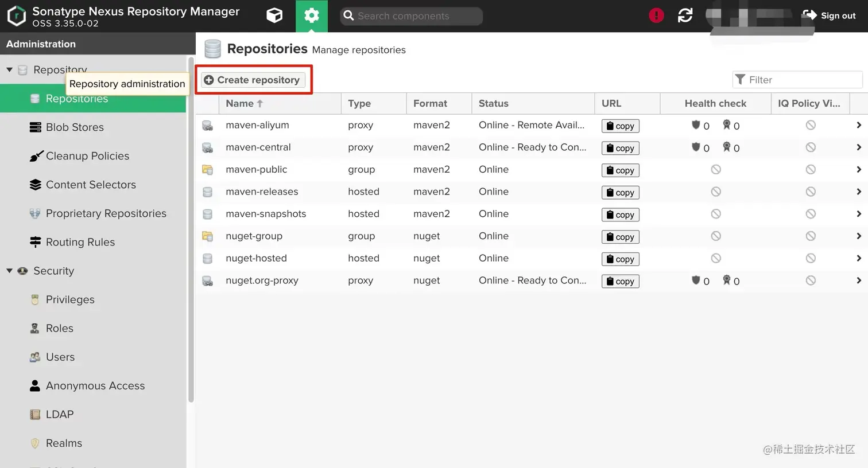Screen dimensions: 868x468
Task: Click the health check disabled icon for nuget-group
Action: pos(716,236)
